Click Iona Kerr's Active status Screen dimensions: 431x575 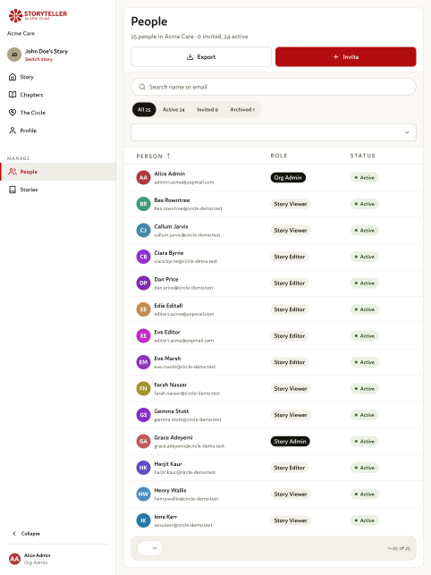point(364,521)
